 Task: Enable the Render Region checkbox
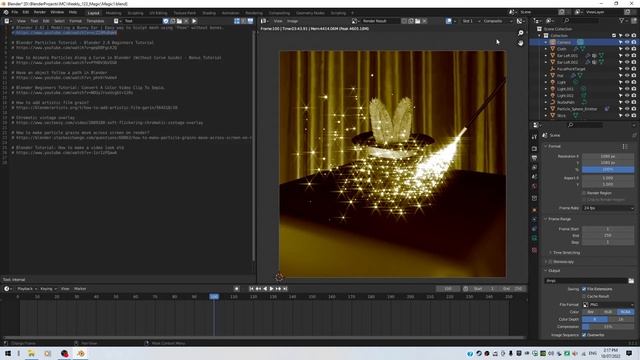point(584,193)
